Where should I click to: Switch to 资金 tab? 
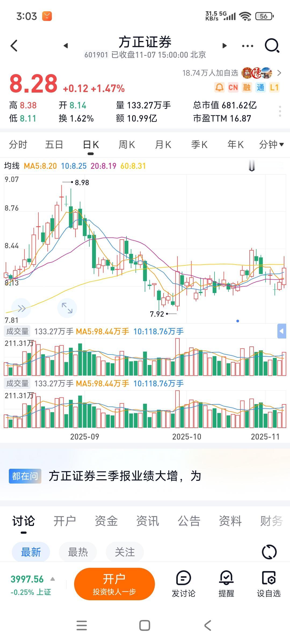point(106,521)
